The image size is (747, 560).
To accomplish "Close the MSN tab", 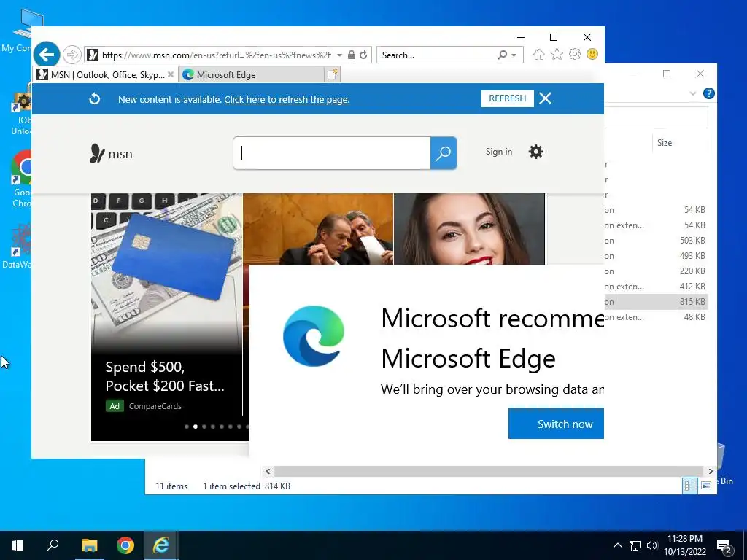I will tap(171, 75).
